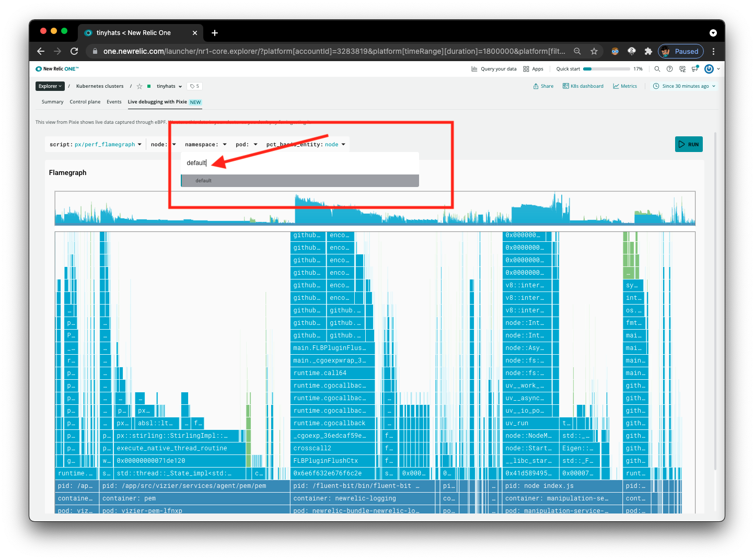Select the execute_native_thread_routine frame
The height and width of the screenshot is (560, 754).
180,448
